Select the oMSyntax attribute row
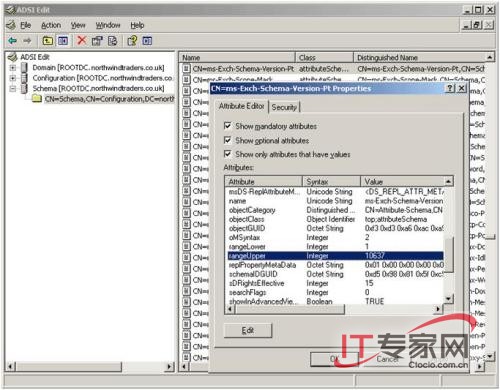This screenshot has height=390, width=500. pyautogui.click(x=335, y=237)
